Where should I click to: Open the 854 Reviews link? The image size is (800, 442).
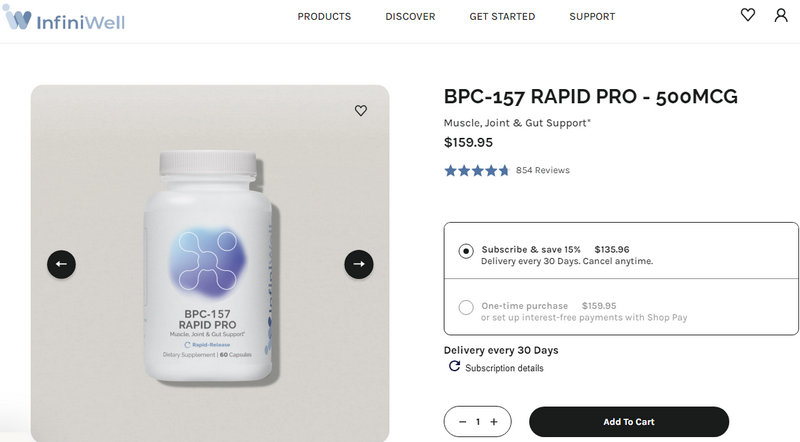(542, 170)
